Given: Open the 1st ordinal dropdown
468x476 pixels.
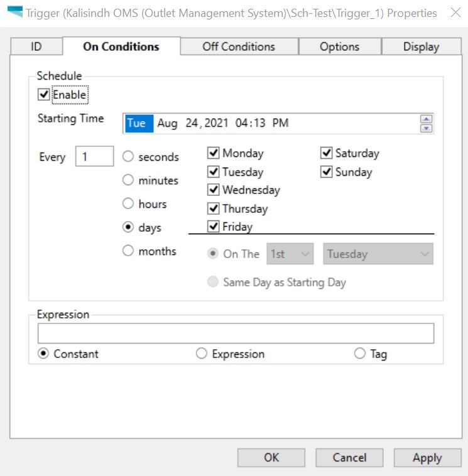Looking at the screenshot, I should pyautogui.click(x=290, y=254).
